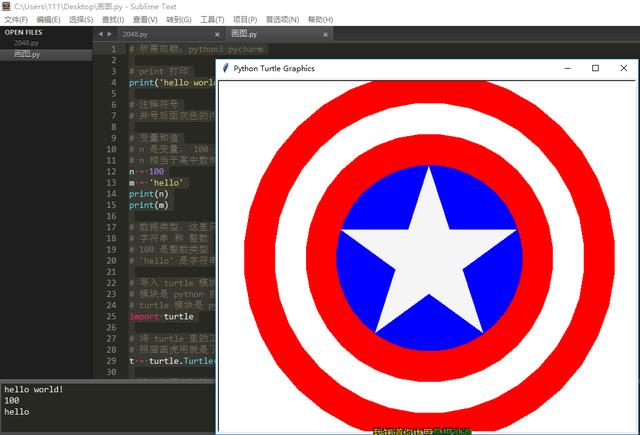Click 'hello world!' in the output console
Image resolution: width=640 pixels, height=435 pixels.
[34, 389]
